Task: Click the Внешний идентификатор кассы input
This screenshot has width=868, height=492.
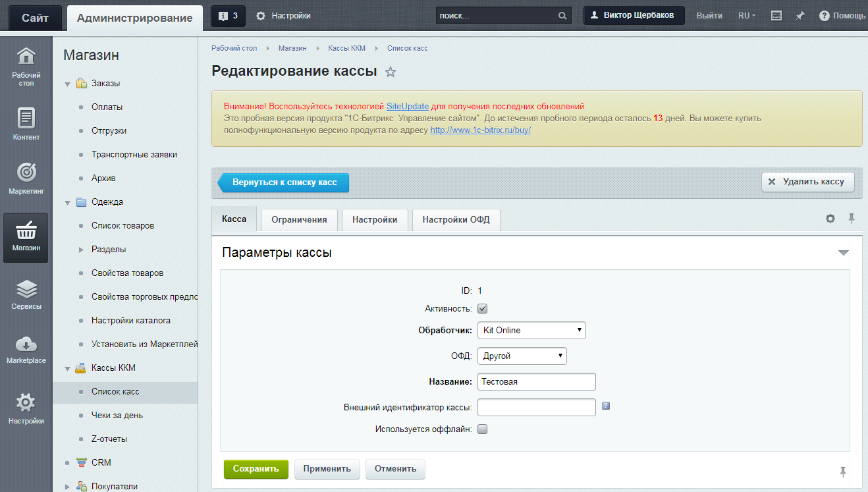Action: tap(537, 407)
